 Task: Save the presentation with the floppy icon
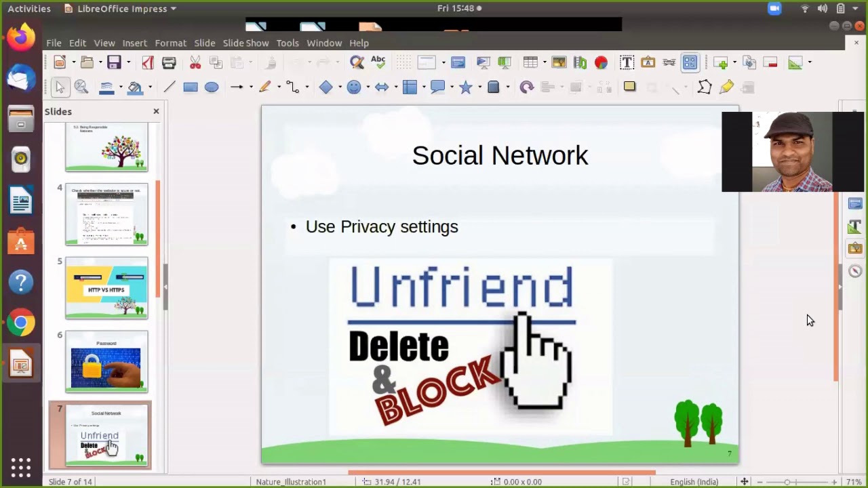114,62
